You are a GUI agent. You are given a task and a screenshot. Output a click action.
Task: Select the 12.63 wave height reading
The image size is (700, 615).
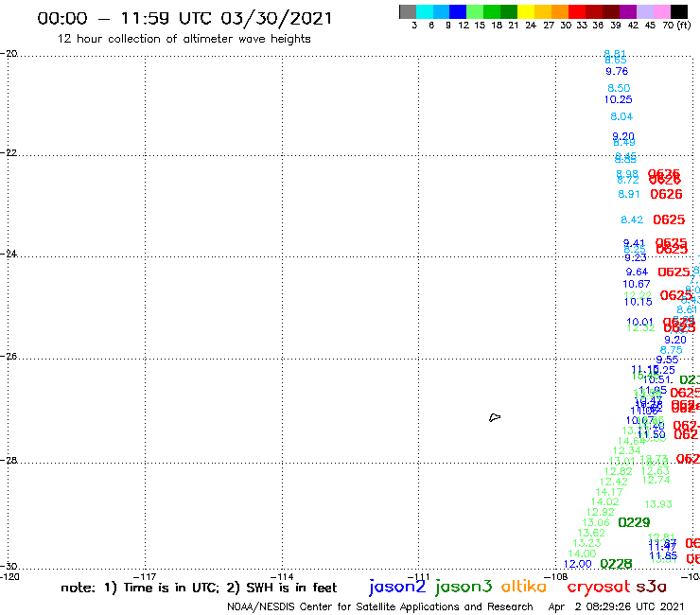click(656, 470)
